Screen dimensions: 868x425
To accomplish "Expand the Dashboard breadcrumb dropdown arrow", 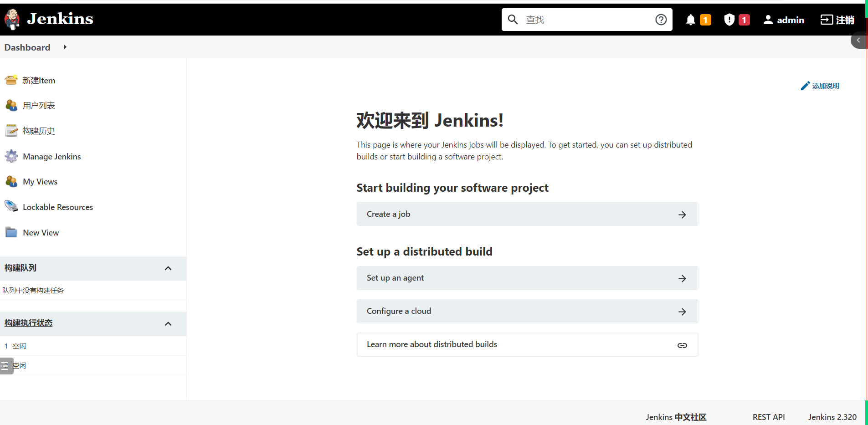I will click(x=65, y=47).
